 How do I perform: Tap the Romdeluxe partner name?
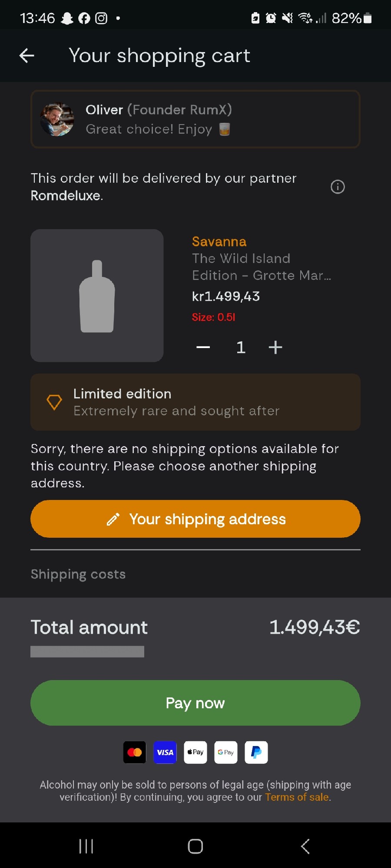point(66,196)
